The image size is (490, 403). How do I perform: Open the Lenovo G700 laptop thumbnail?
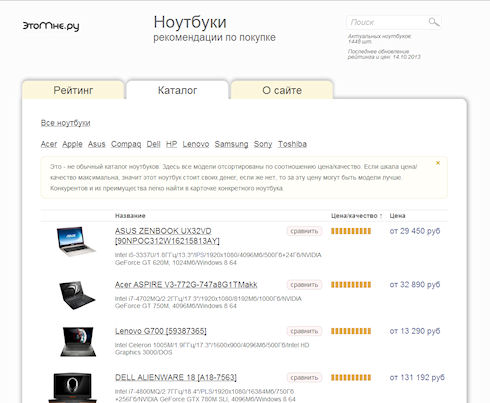(78, 342)
